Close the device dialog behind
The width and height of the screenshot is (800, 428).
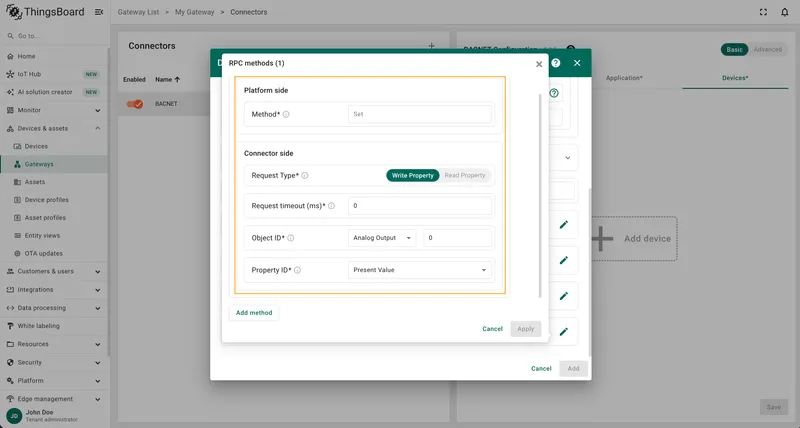click(x=577, y=63)
